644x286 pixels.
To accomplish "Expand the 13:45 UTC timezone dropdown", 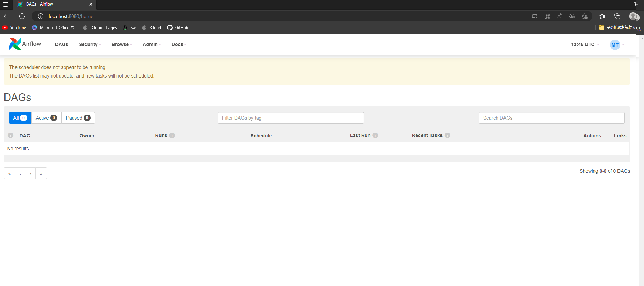I will pyautogui.click(x=585, y=44).
